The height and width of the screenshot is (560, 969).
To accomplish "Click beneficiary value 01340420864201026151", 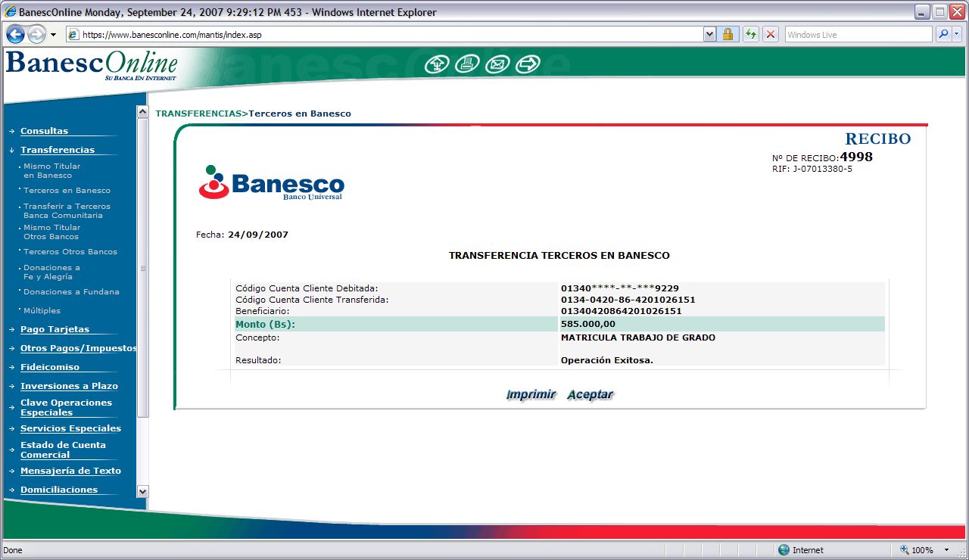I will (x=622, y=311).
